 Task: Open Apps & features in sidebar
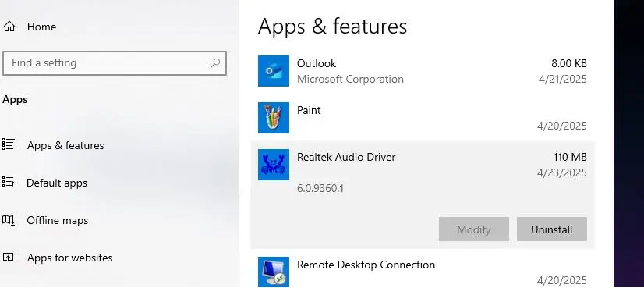(65, 145)
